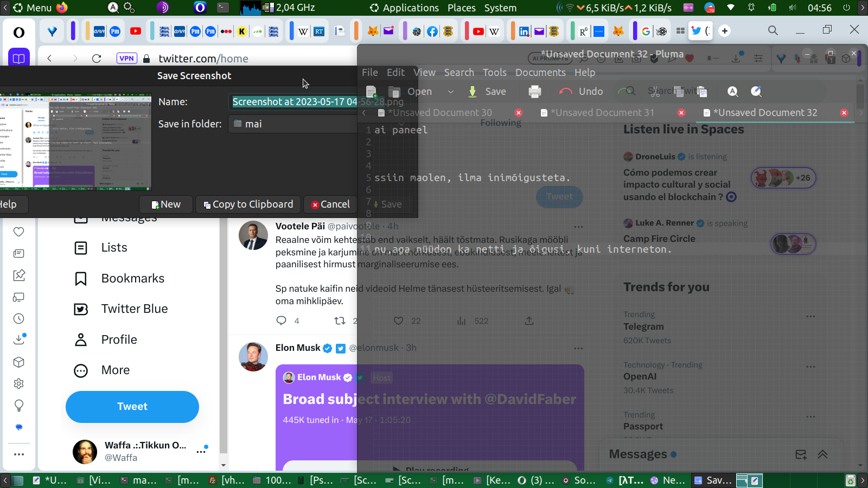Click Copy to Clipboard button
This screenshot has width=868, height=488.
coord(248,204)
